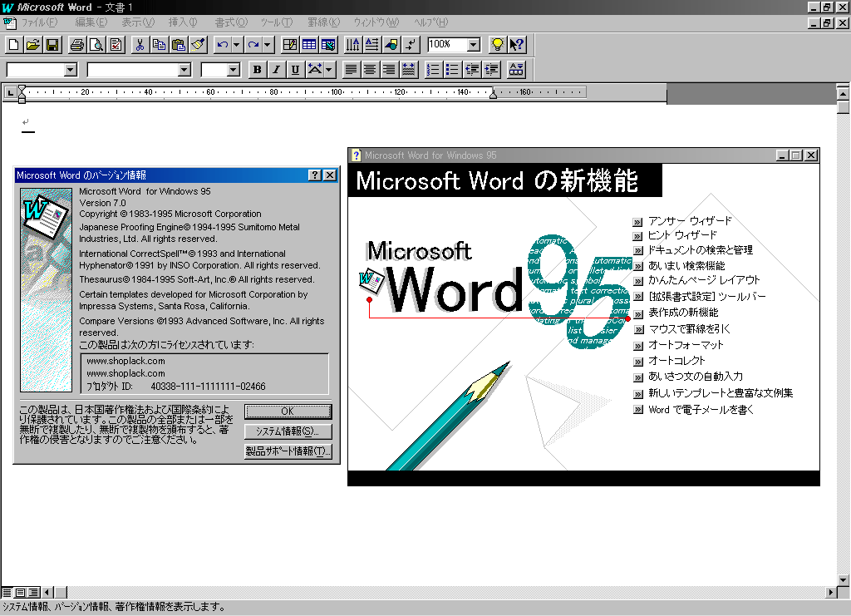Click the Print icon in toolbar

[77, 45]
